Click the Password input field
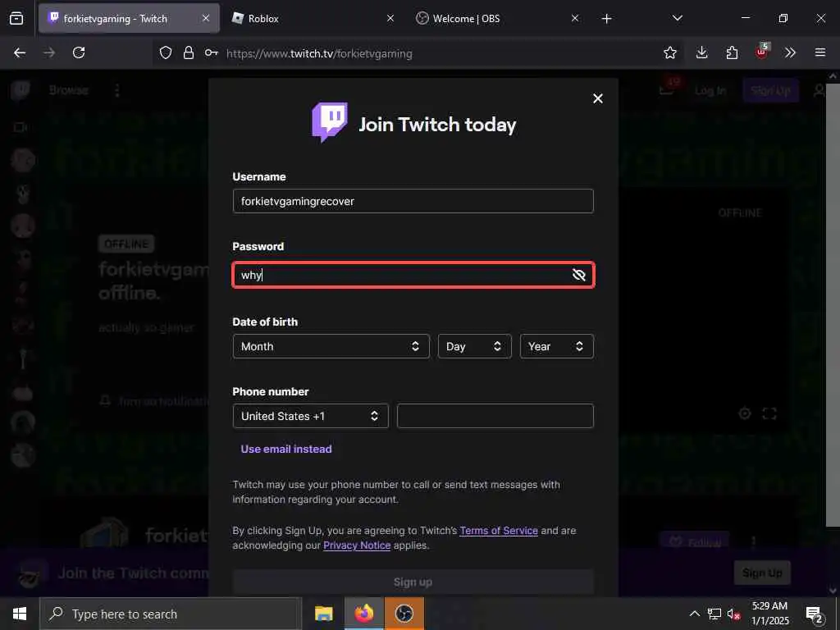This screenshot has width=840, height=630. pos(413,275)
